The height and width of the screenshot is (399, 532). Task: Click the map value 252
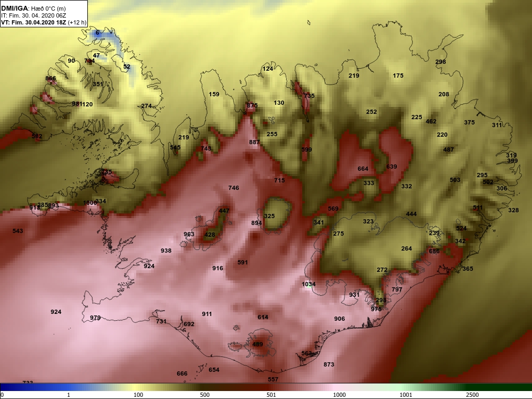point(371,112)
